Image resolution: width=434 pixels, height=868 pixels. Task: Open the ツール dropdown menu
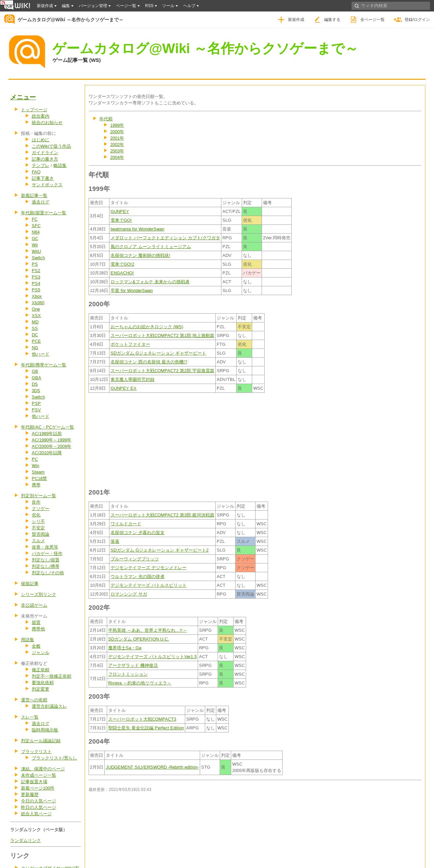170,6
